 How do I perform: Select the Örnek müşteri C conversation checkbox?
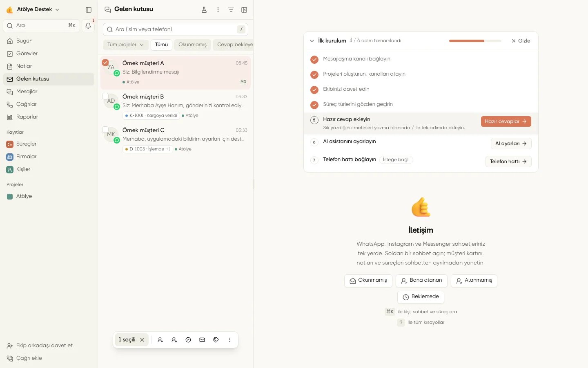(105, 130)
